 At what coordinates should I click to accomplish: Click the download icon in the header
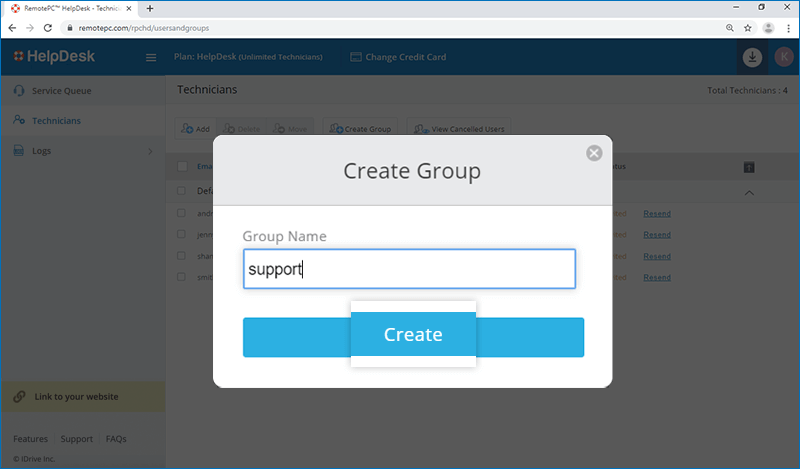pyautogui.click(x=752, y=58)
